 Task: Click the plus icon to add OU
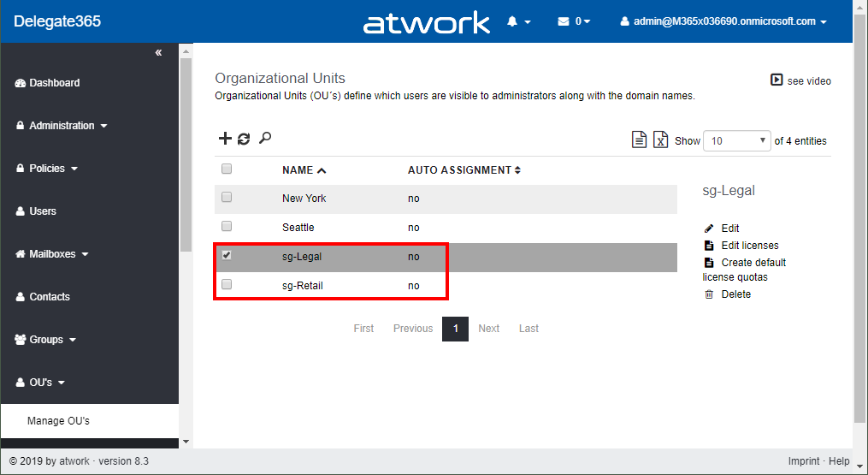[226, 139]
